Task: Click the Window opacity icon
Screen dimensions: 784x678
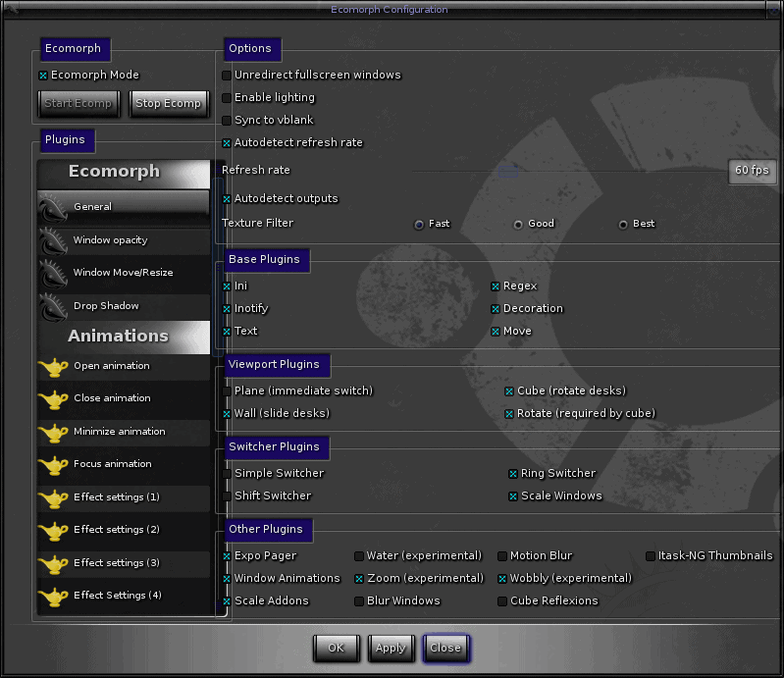Action: [x=53, y=240]
